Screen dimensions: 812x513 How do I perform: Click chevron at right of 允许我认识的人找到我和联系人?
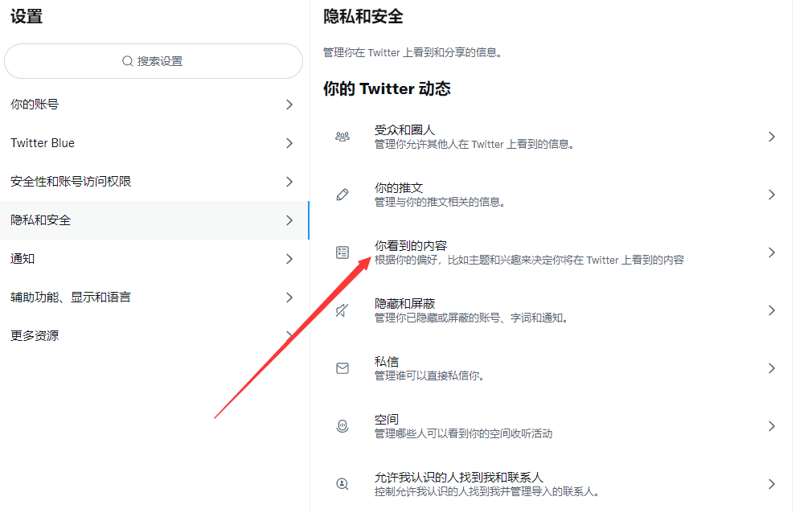tap(772, 484)
